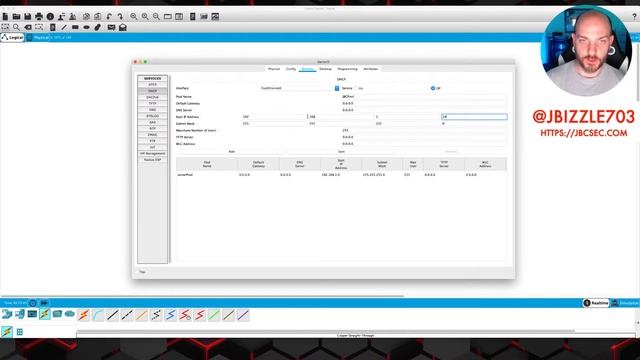Image resolution: width=640 pixels, height=360 pixels.
Task: Pick the Fiber orange cable
Action: [142, 315]
